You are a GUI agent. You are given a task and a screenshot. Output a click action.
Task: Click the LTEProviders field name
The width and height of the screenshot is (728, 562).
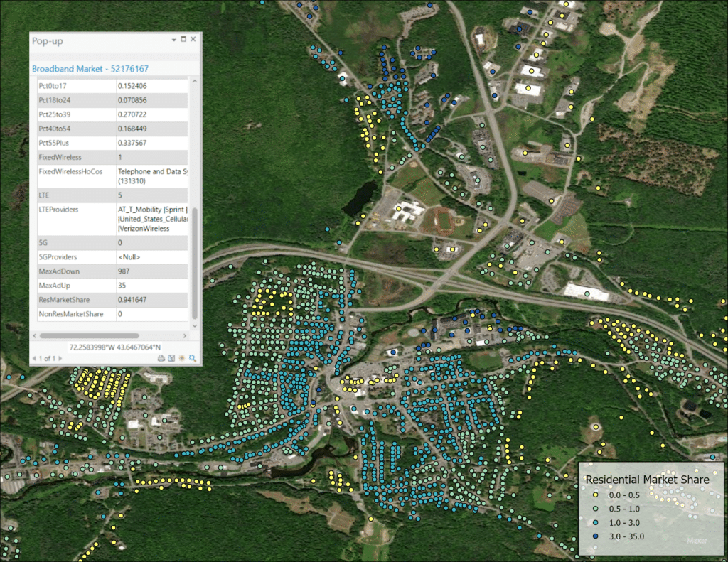[x=58, y=210]
